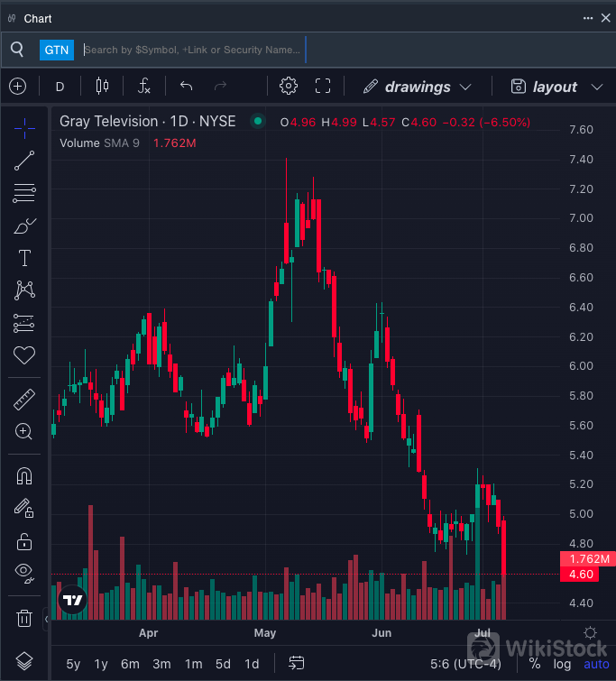The height and width of the screenshot is (681, 616).
Task: Switch to 6m time range
Action: coord(130,664)
